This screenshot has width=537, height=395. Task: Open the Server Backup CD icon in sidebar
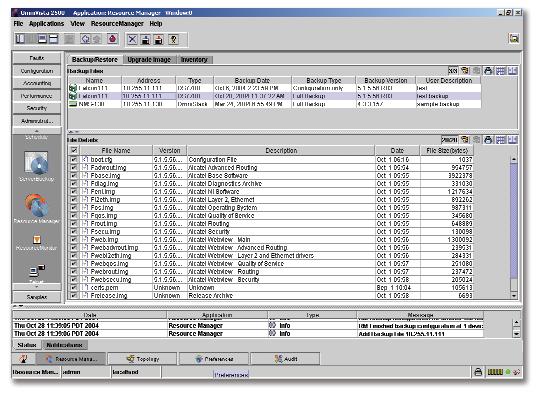point(36,163)
